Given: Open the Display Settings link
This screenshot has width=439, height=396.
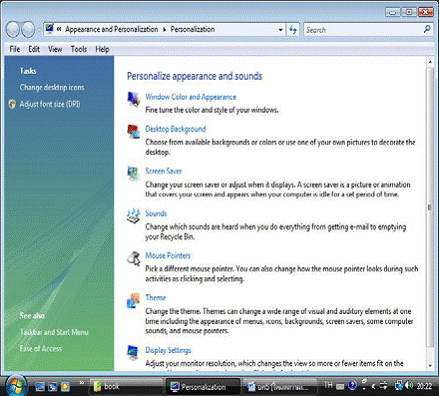Looking at the screenshot, I should [x=168, y=350].
